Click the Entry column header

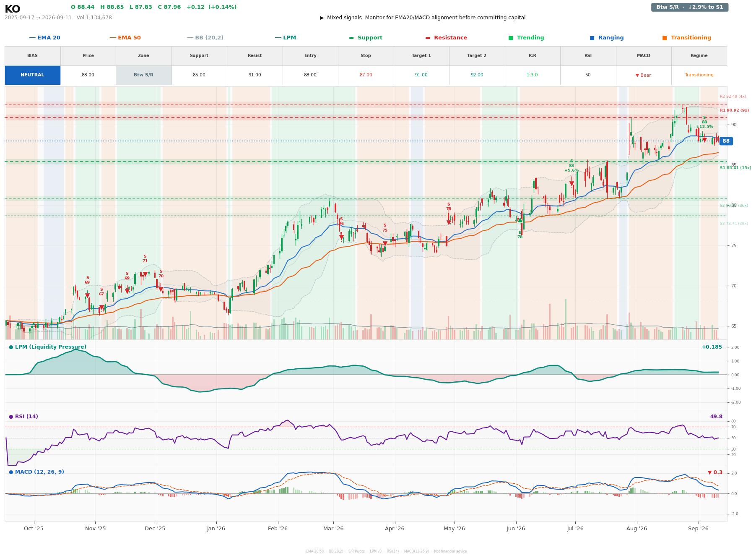pyautogui.click(x=310, y=56)
